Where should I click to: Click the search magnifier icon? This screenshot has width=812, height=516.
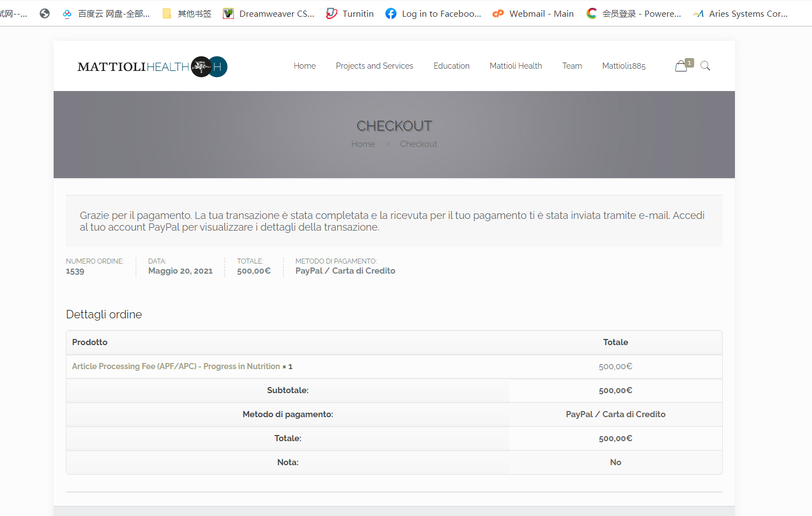(705, 66)
